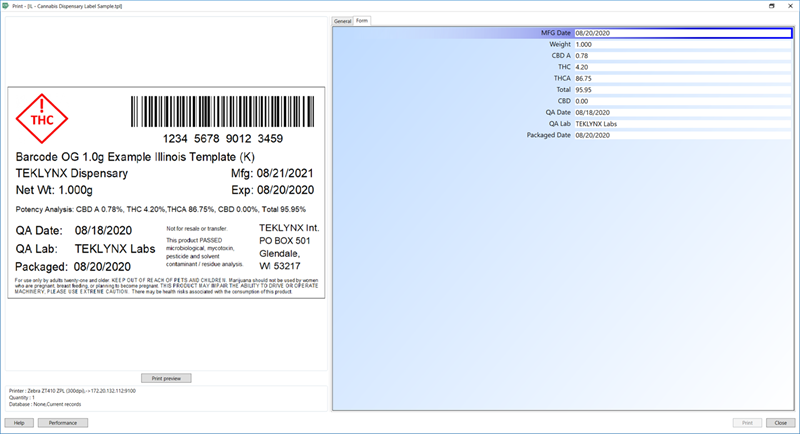Click 'Mfg: 08/21/2021' on the label

point(272,173)
